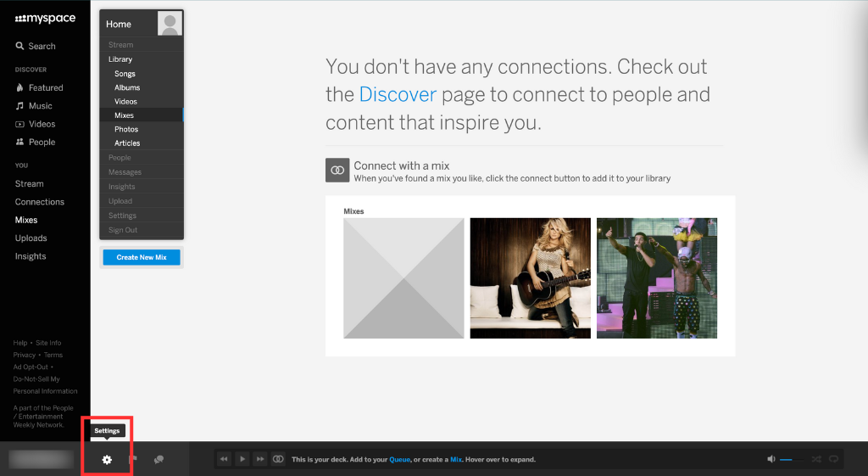This screenshot has width=868, height=476.
Task: Select Photos under Library
Action: click(142, 129)
